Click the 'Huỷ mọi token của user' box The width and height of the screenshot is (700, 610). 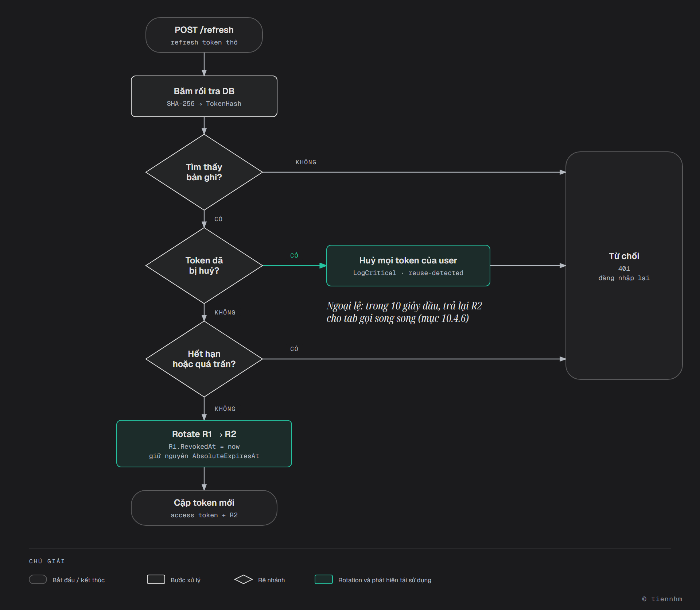point(408,266)
